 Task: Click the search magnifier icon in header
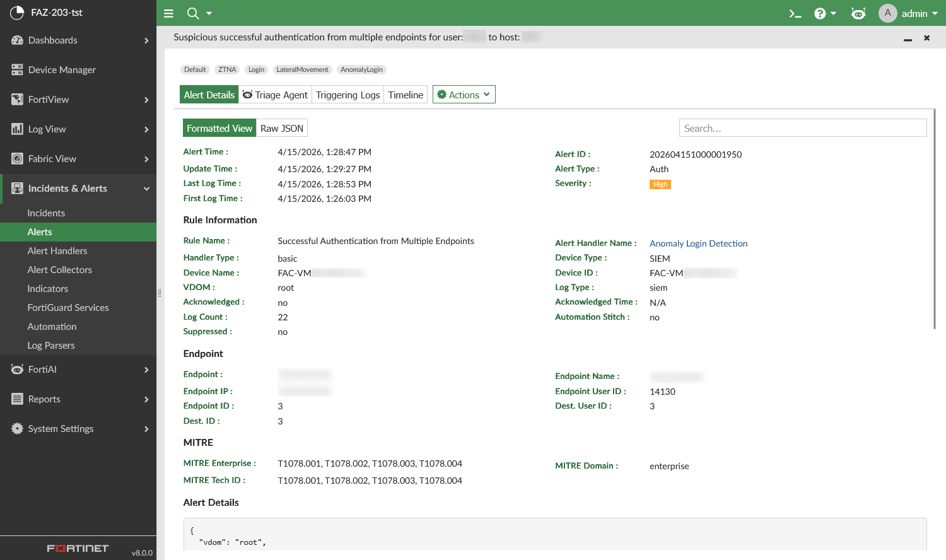pos(193,13)
